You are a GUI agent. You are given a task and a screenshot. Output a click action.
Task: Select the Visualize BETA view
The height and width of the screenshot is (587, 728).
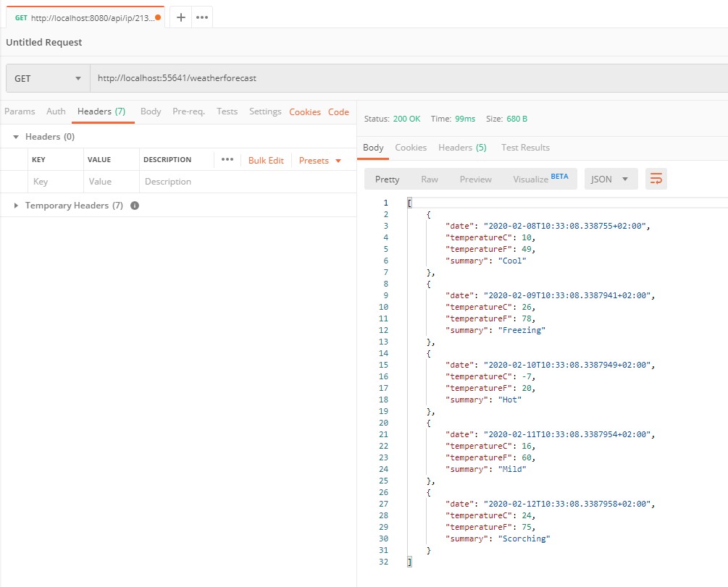point(540,179)
